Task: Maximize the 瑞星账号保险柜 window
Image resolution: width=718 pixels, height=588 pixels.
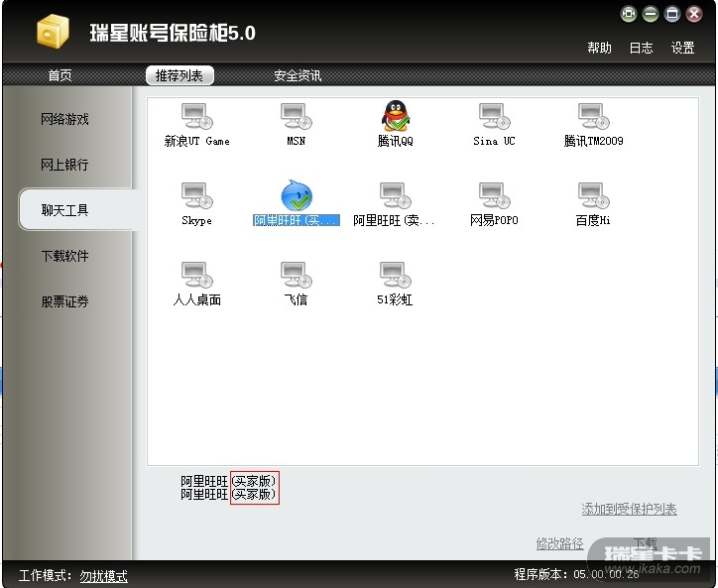Action: click(671, 14)
